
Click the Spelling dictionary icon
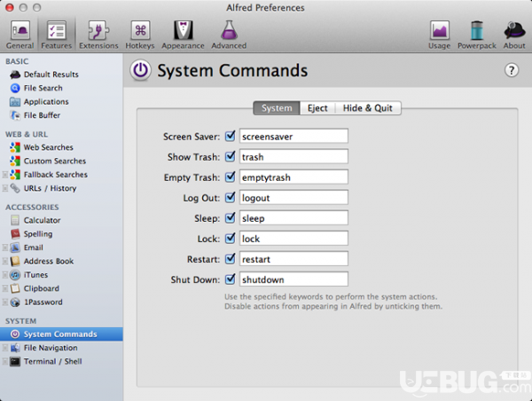(15, 234)
